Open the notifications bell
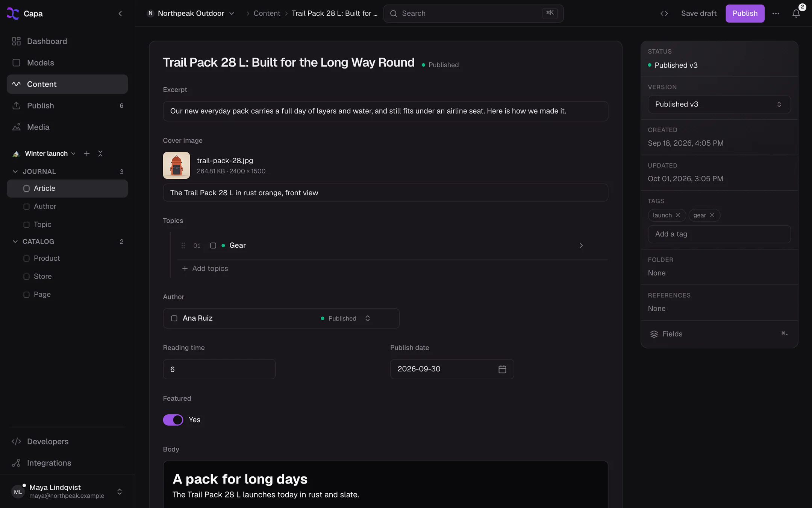This screenshot has height=508, width=812. 796,14
